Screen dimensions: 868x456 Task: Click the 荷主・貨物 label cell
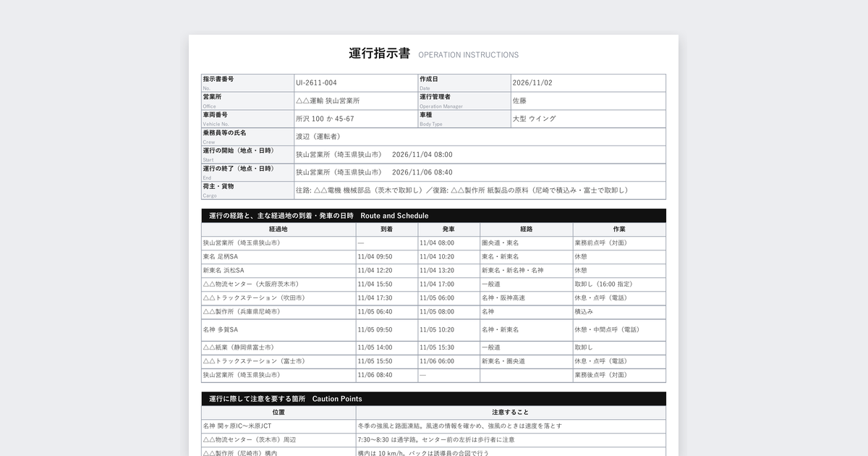pyautogui.click(x=247, y=190)
